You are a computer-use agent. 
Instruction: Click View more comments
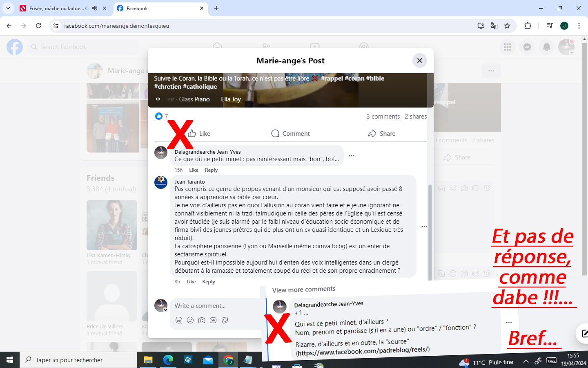tap(304, 289)
